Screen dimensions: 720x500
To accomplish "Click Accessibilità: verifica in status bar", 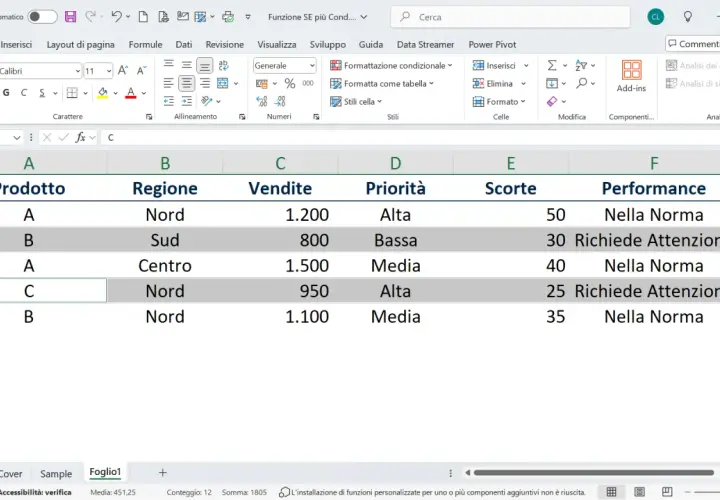I will point(35,492).
